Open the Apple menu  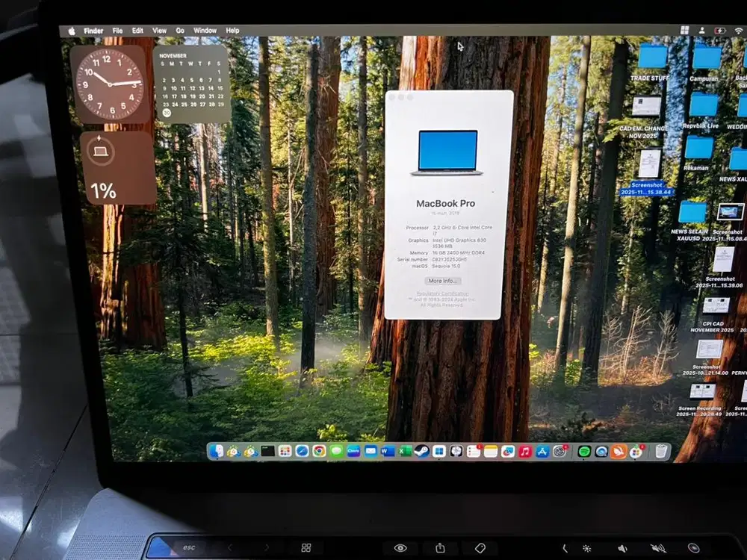(x=71, y=31)
